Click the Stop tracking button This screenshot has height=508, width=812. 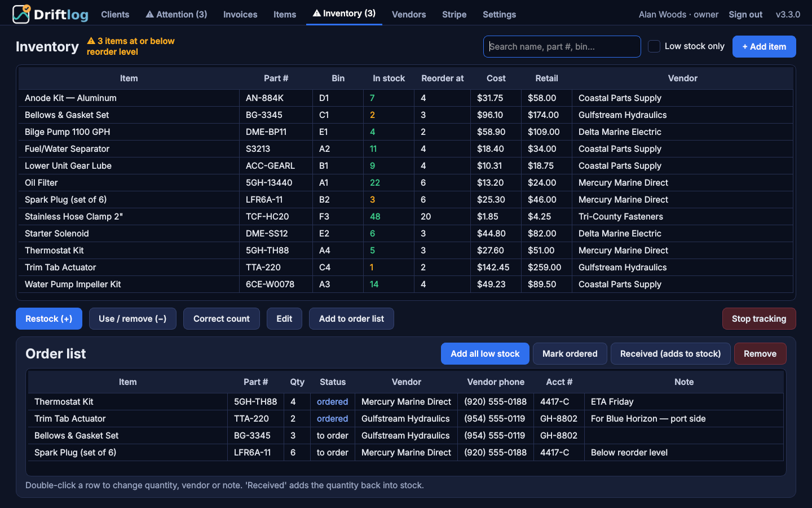point(759,318)
